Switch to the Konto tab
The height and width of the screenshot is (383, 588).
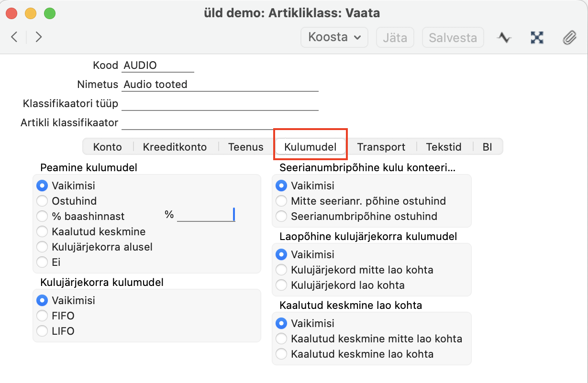(107, 147)
